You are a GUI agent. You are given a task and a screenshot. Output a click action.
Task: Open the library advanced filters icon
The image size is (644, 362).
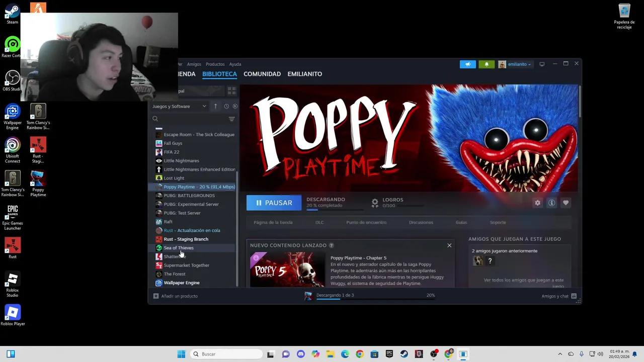[x=231, y=119]
